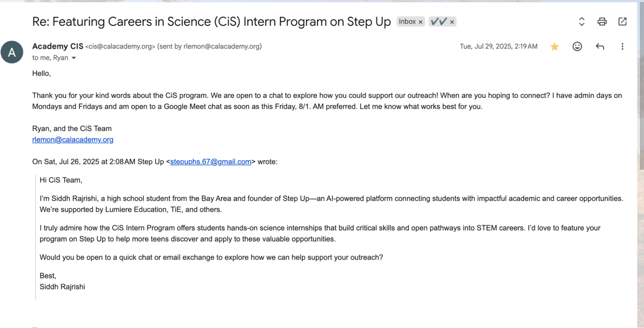Click the print all icon
644x328 pixels.
click(x=602, y=22)
